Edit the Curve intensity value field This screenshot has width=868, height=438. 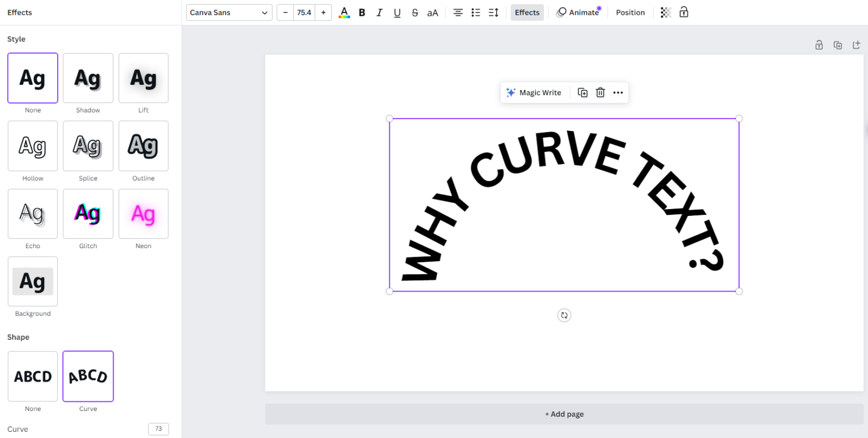158,428
